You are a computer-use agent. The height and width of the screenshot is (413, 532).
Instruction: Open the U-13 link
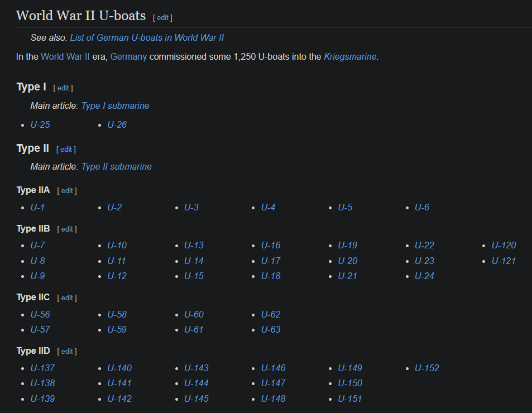point(194,246)
